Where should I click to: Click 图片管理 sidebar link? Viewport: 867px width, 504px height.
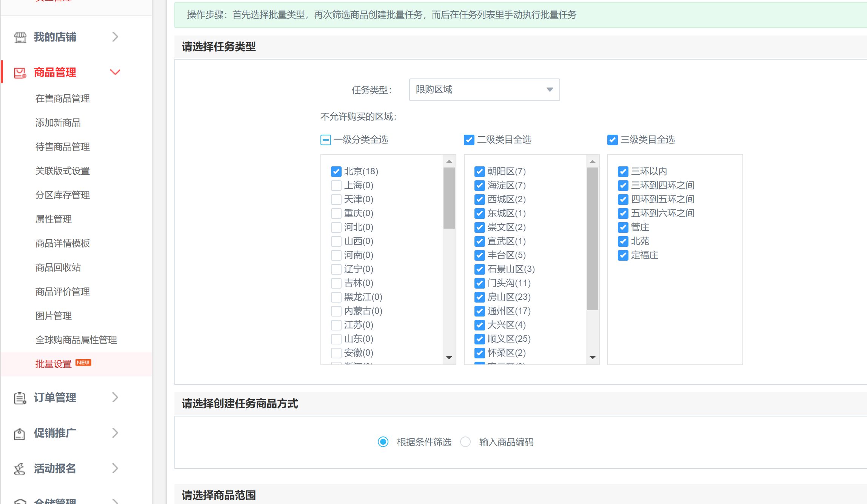pyautogui.click(x=53, y=315)
